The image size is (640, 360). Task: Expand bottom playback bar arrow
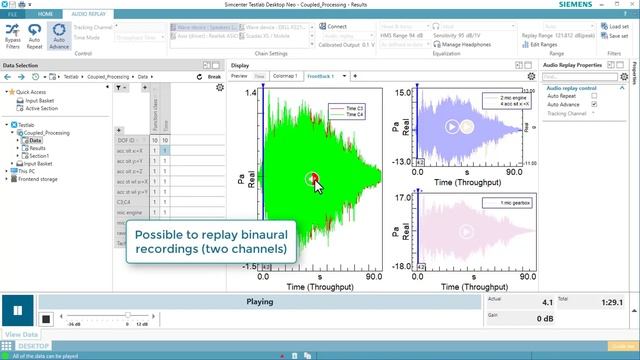[x=634, y=311]
